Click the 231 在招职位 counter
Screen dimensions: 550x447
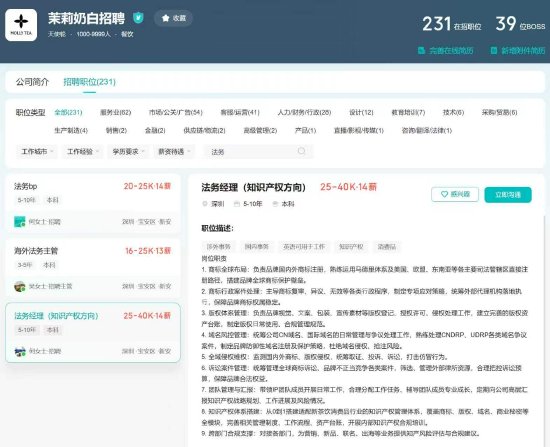point(451,24)
